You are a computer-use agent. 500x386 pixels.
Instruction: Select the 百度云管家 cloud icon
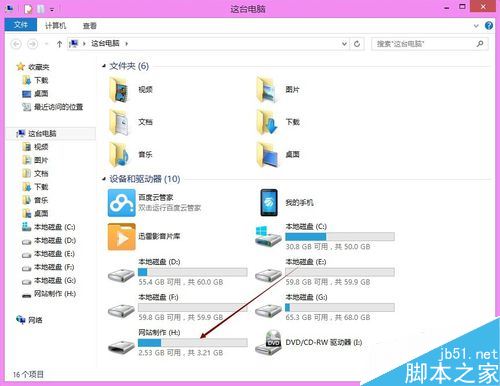pos(122,203)
